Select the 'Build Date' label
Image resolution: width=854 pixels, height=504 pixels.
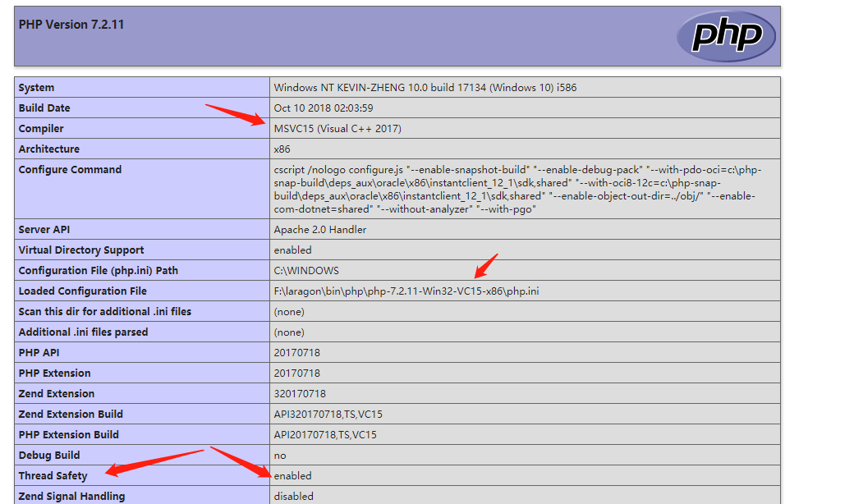click(x=44, y=108)
